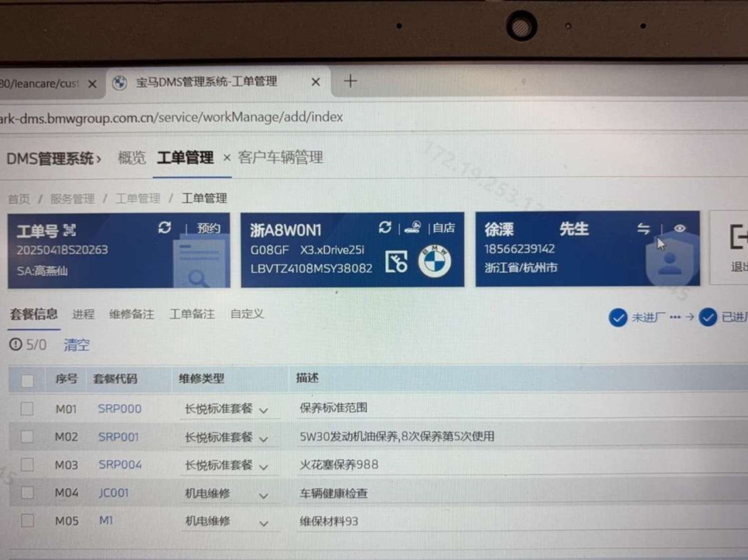The height and width of the screenshot is (560, 748).
Task: Click description field 车辆健康检查
Action: coord(334,493)
